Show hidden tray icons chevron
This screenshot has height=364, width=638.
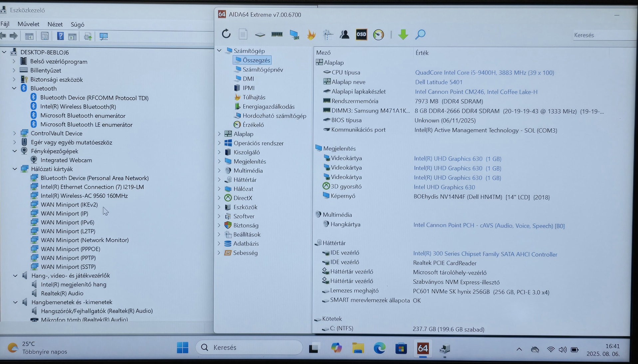[x=519, y=349]
